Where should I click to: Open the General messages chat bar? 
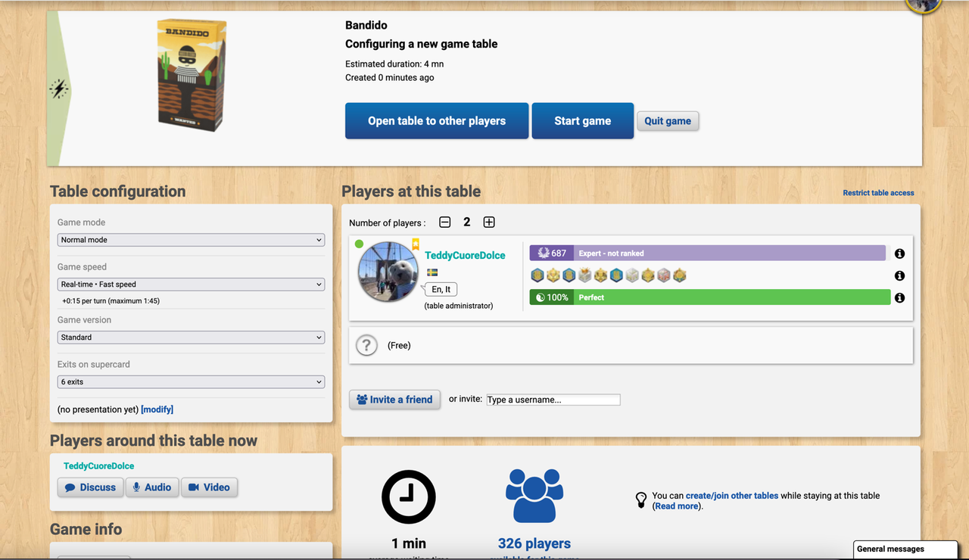[x=905, y=549]
